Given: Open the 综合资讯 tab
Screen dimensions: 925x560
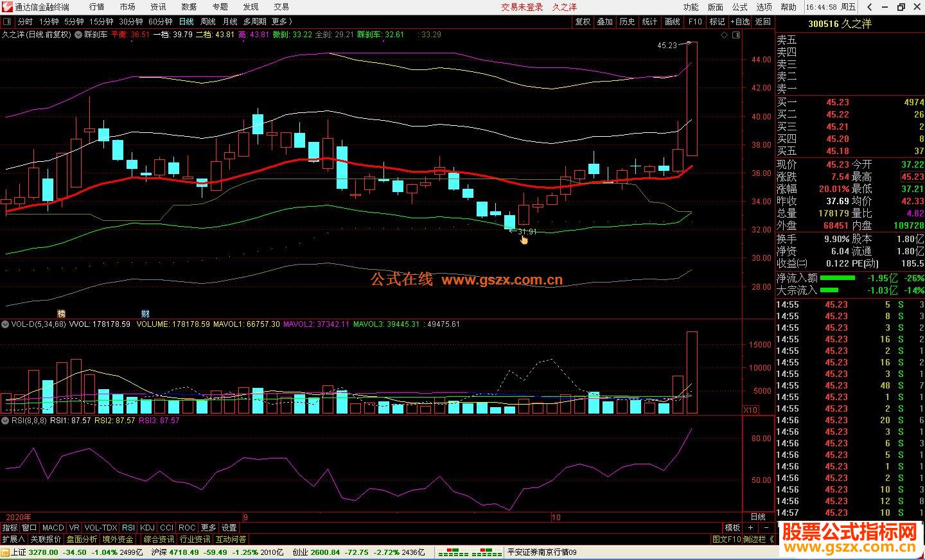Looking at the screenshot, I should pos(159,539).
